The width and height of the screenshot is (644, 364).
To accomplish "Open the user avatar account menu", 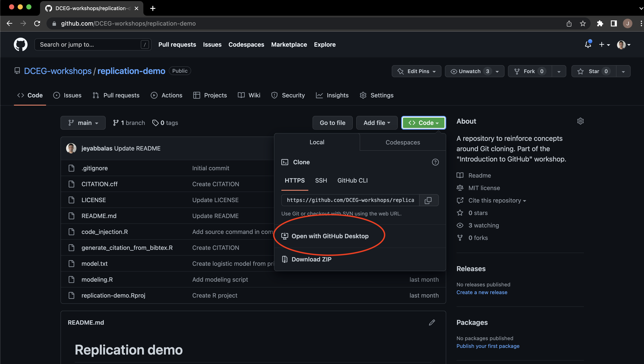I will pos(624,45).
